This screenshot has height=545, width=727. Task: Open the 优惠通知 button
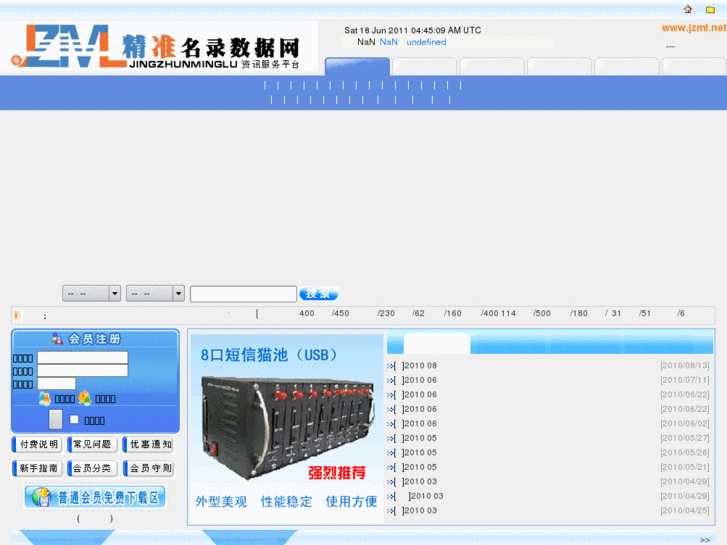click(x=148, y=444)
